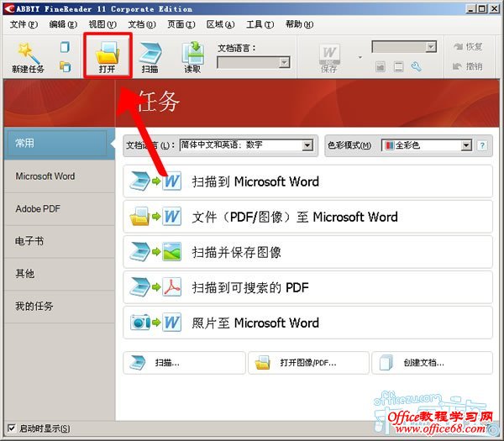The width and height of the screenshot is (504, 441).
Task: Open the 文档 menu
Action: (142, 24)
